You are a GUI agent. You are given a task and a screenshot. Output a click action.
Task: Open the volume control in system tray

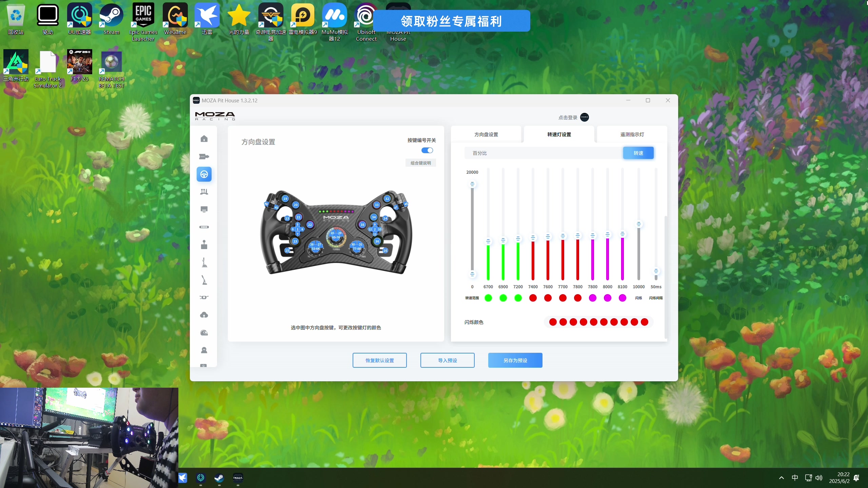pos(819,478)
